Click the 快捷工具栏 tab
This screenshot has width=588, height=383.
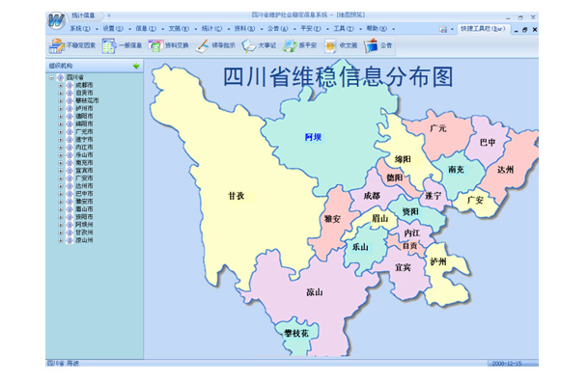pyautogui.click(x=483, y=29)
